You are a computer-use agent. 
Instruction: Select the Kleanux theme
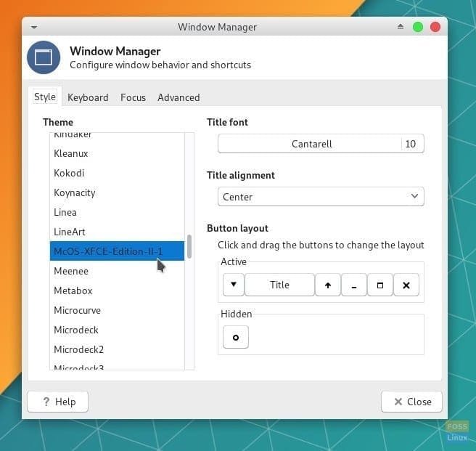point(117,153)
